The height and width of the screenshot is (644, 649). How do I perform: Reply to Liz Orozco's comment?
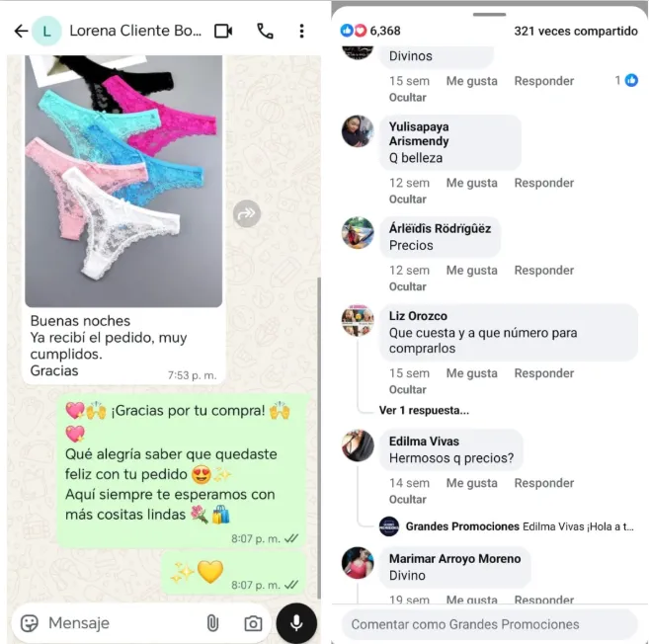tap(544, 373)
